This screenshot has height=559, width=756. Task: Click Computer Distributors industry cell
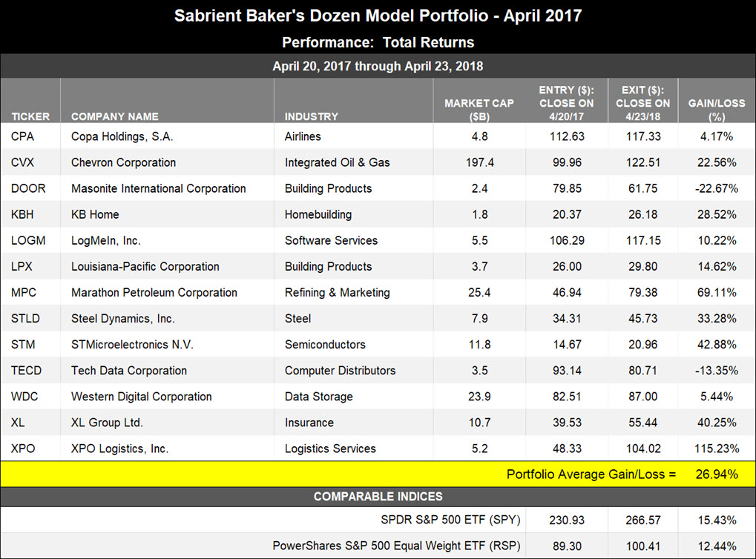click(x=340, y=371)
